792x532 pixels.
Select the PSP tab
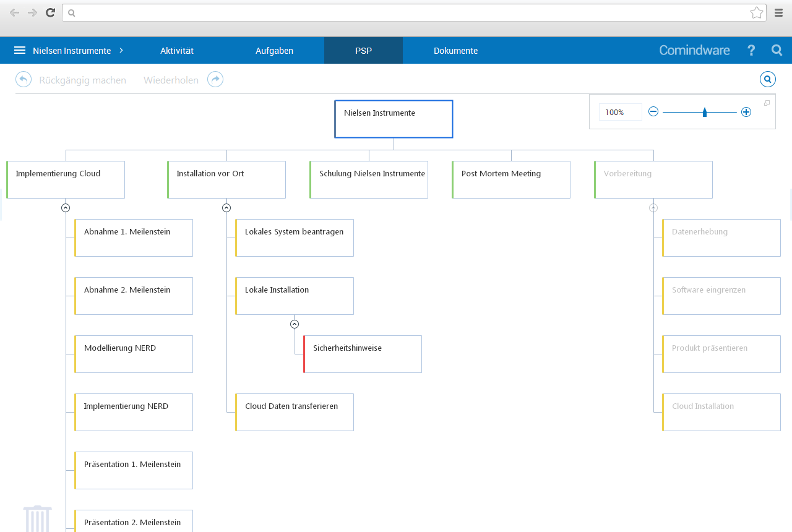pos(363,51)
